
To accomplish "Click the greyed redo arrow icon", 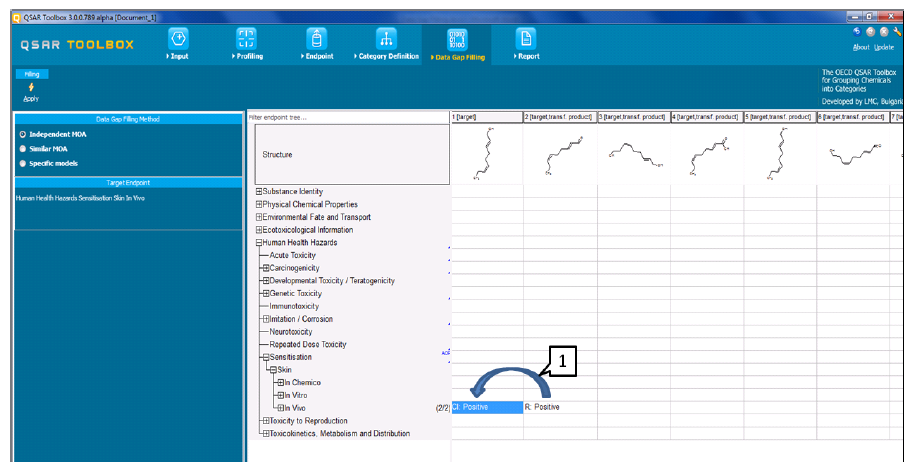I will (x=870, y=32).
